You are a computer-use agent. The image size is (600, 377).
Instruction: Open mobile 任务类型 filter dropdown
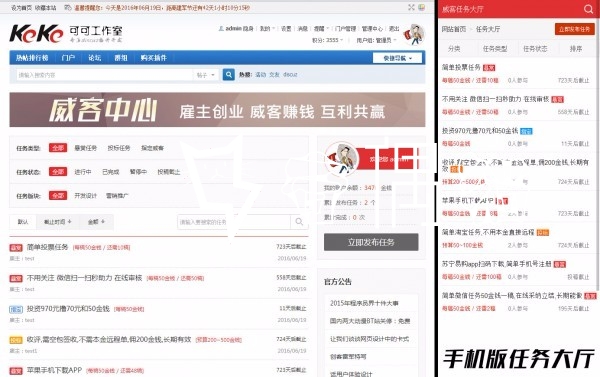[495, 49]
